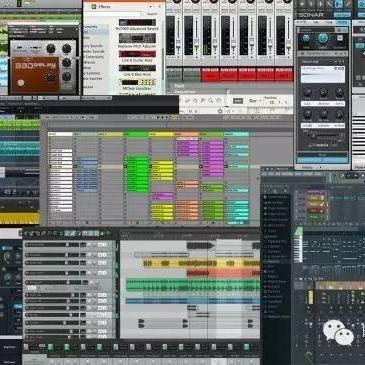Select the magnifier zoom tool in the toolbar
This screenshot has width=365, height=365.
tap(211, 100)
